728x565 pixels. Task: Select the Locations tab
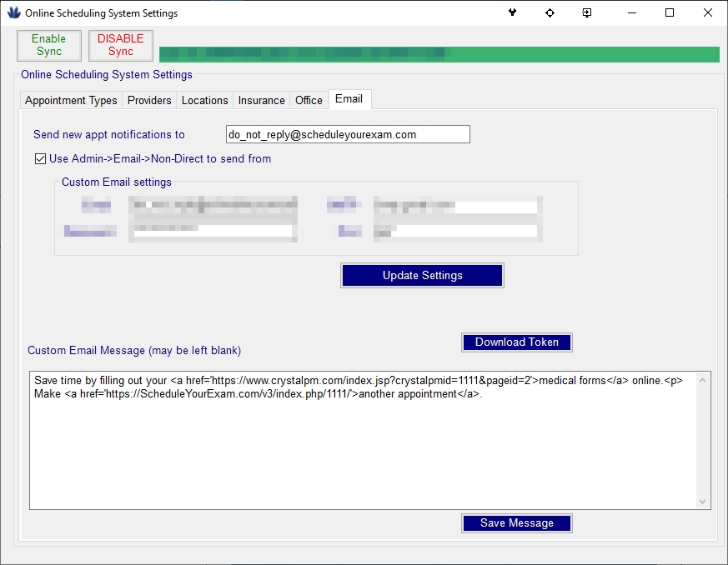point(204,100)
